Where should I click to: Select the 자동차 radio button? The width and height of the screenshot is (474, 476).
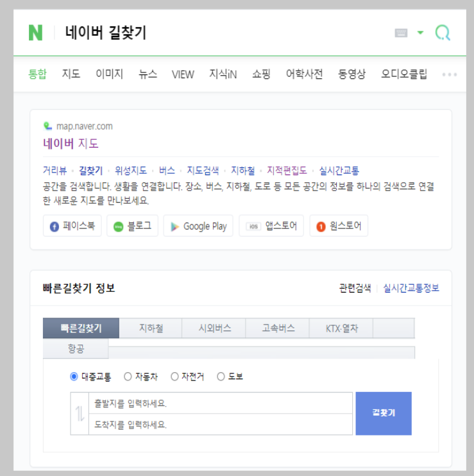[128, 377]
